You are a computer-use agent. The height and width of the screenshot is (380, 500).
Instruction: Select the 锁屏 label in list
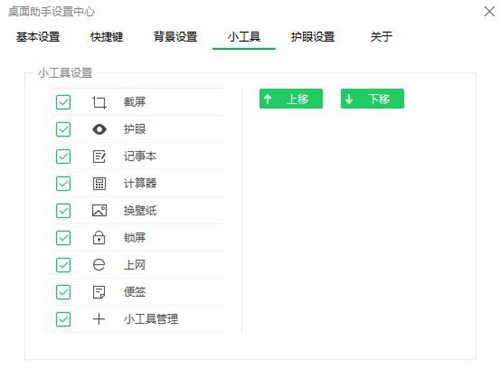[x=135, y=238]
